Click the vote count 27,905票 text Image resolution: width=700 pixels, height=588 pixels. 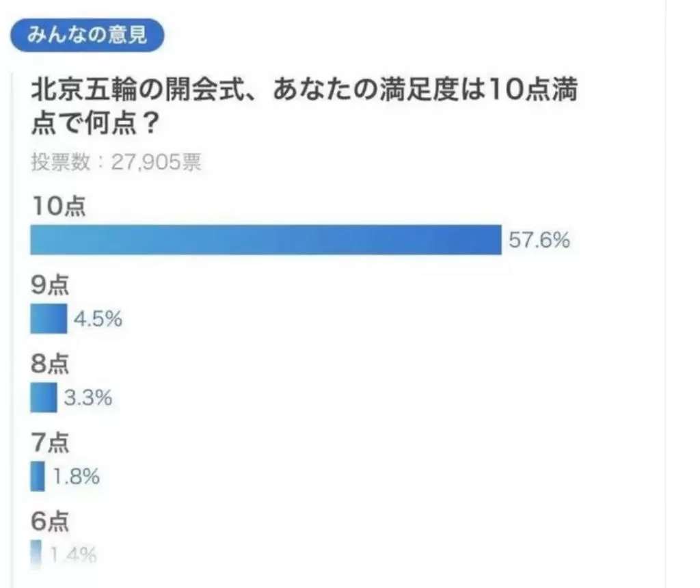(x=157, y=161)
